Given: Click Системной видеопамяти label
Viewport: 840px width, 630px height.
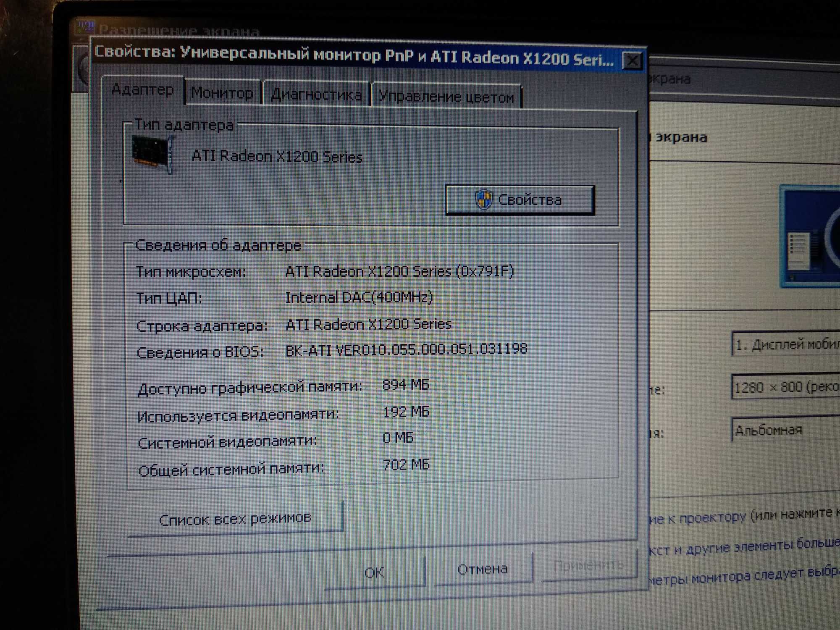Looking at the screenshot, I should 227,442.
